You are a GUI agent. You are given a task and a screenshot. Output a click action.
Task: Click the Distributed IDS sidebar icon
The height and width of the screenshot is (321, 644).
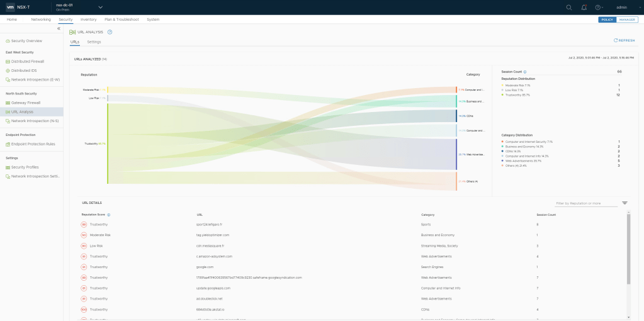(8, 70)
